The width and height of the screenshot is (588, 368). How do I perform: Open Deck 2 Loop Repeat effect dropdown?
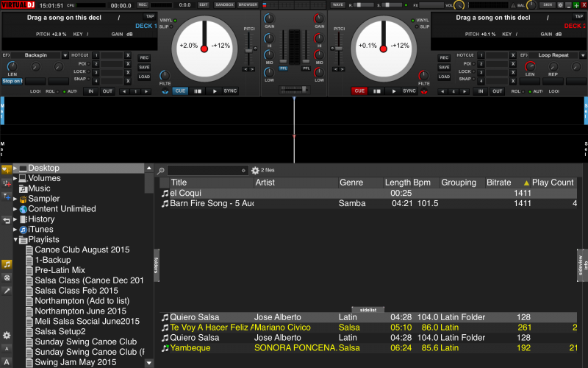583,55
